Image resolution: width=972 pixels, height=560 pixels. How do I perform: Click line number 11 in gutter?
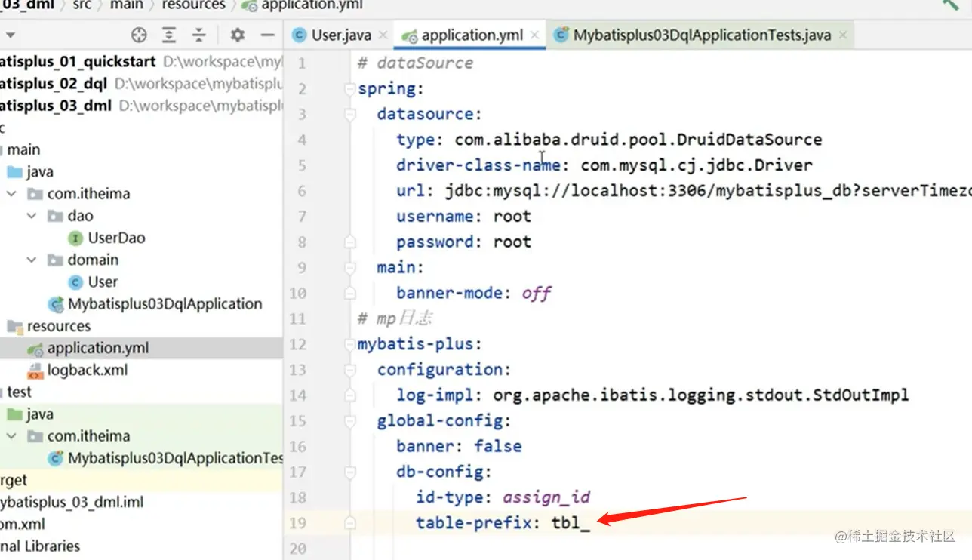(x=298, y=318)
